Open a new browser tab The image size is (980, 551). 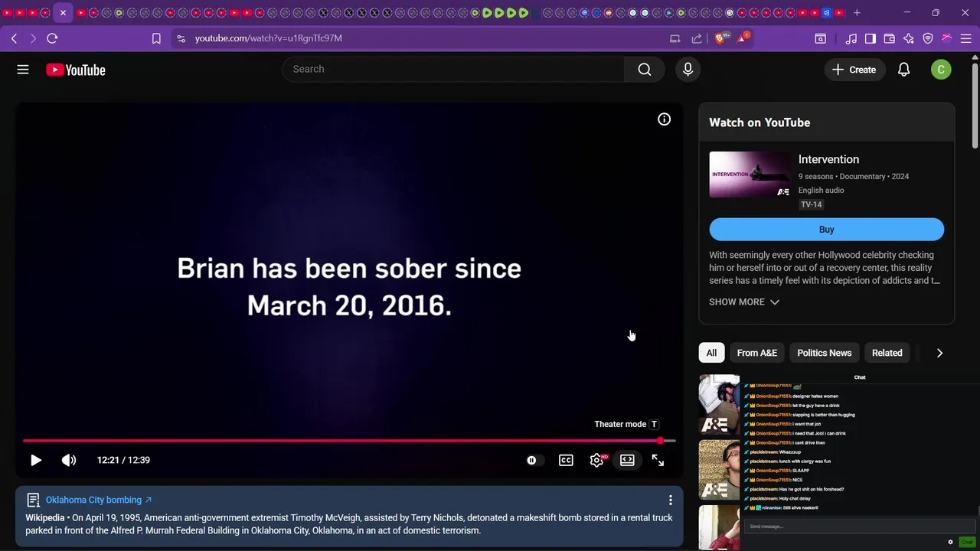coord(857,12)
